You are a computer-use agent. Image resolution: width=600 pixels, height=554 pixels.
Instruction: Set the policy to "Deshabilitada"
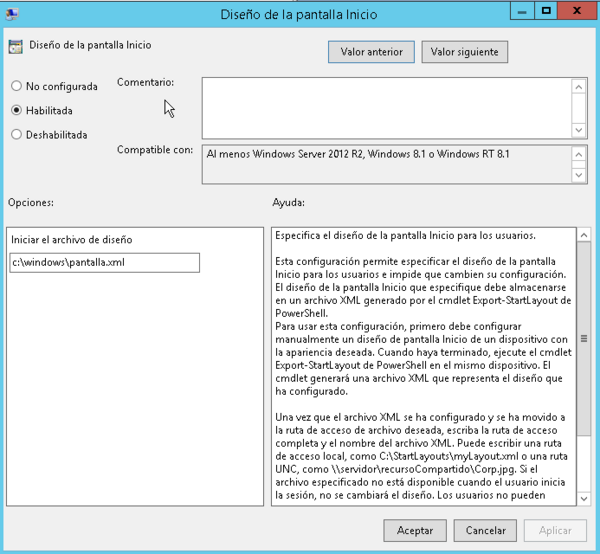click(x=16, y=134)
